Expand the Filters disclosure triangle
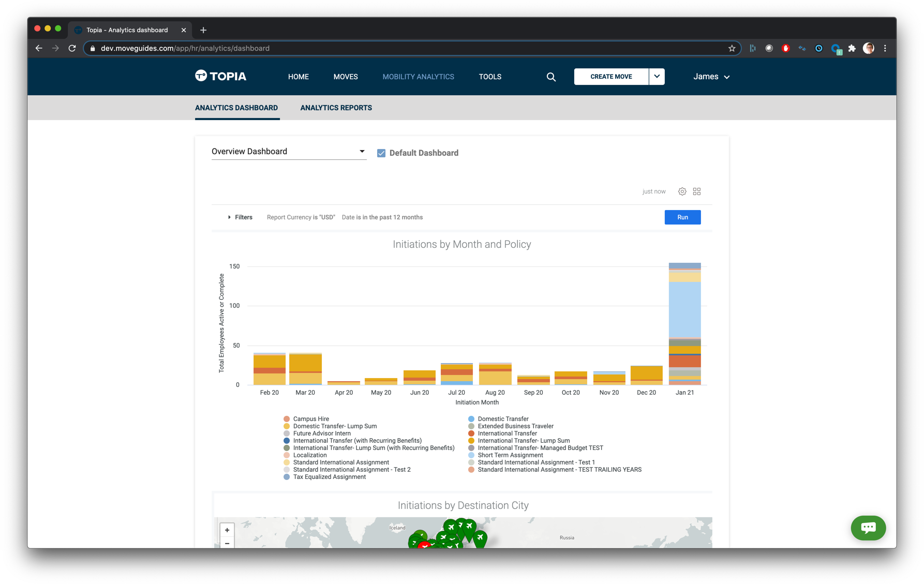 (229, 217)
